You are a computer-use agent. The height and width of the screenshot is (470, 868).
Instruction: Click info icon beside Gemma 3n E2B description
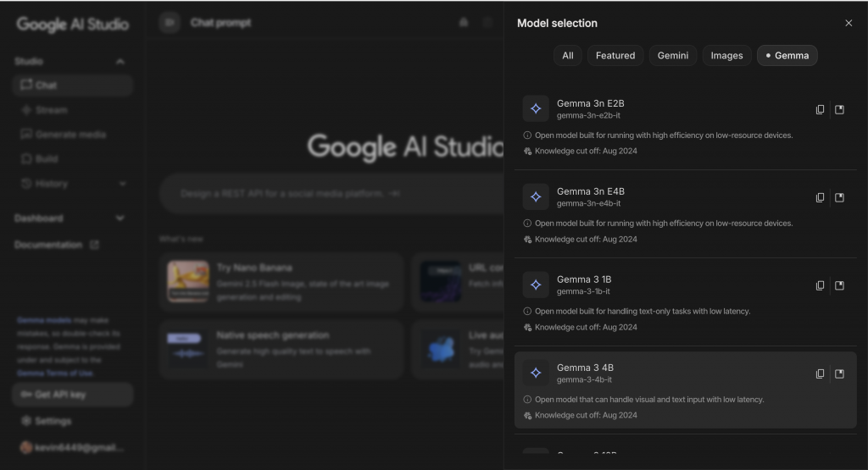[x=527, y=135]
